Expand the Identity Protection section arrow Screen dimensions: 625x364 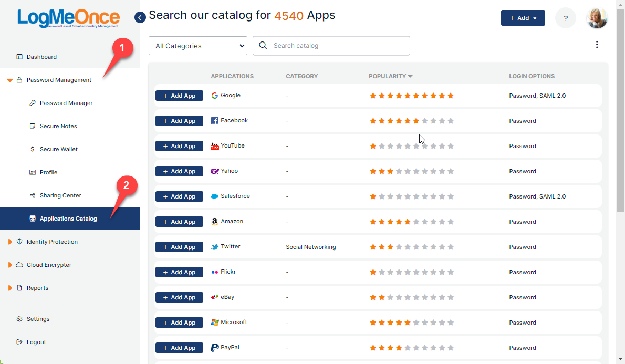pyautogui.click(x=10, y=242)
